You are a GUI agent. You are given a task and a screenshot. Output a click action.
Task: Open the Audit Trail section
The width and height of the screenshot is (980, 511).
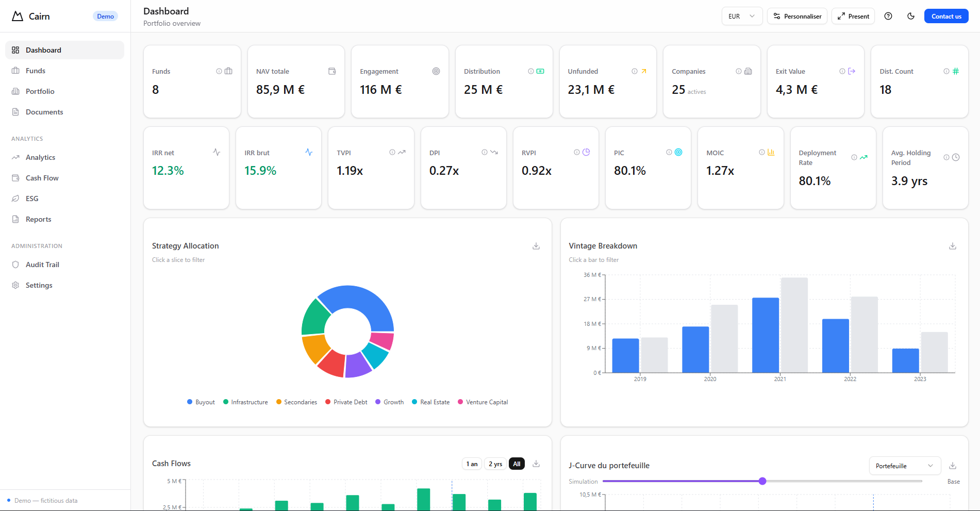coord(42,264)
